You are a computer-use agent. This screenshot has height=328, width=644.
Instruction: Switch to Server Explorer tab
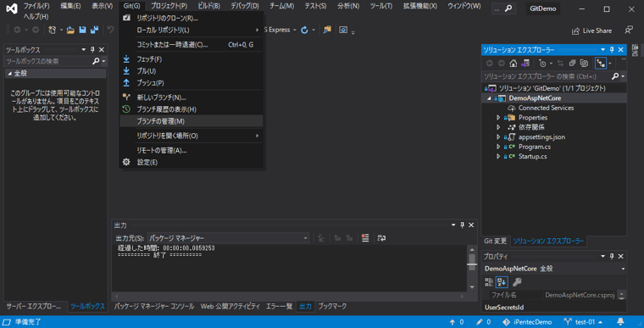pos(34,306)
